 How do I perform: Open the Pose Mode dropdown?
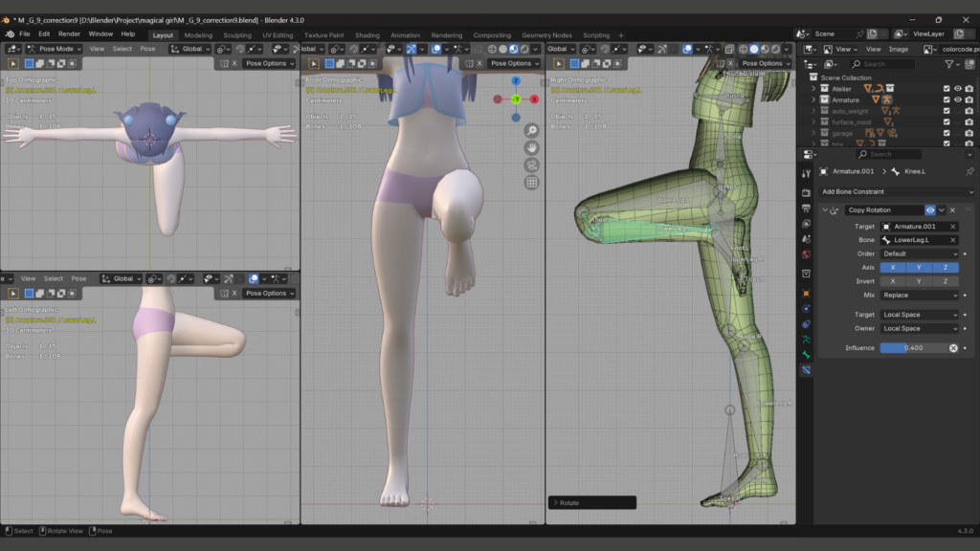pos(55,49)
